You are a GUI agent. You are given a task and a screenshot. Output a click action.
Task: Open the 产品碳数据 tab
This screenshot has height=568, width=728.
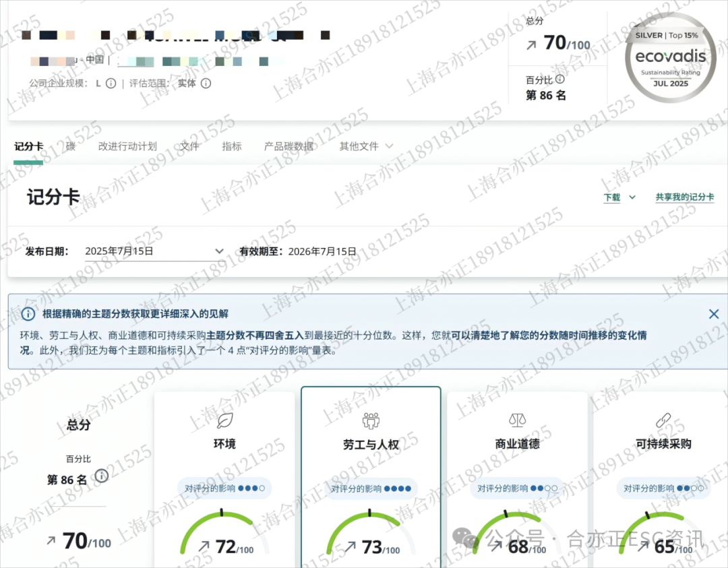(x=289, y=146)
